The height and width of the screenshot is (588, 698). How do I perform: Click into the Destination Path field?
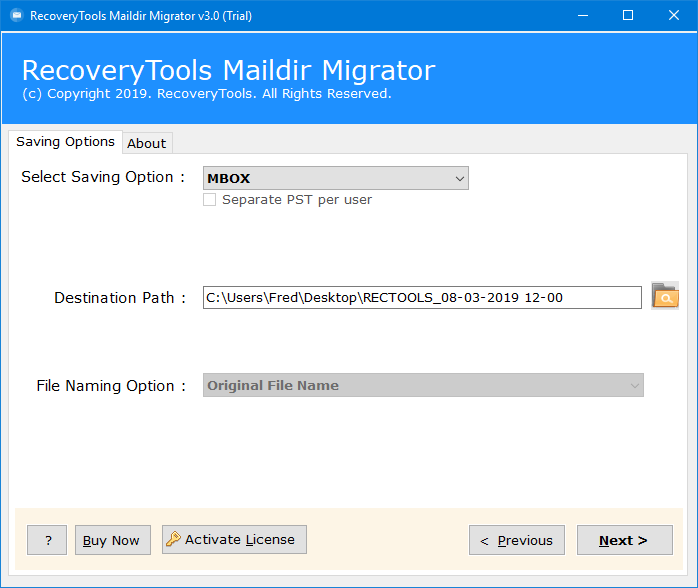(x=422, y=297)
